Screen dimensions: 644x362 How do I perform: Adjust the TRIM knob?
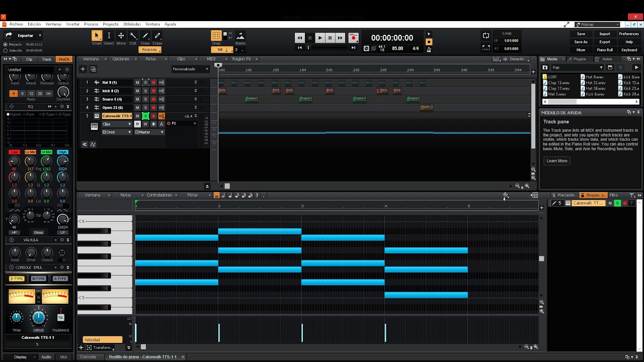click(17, 318)
